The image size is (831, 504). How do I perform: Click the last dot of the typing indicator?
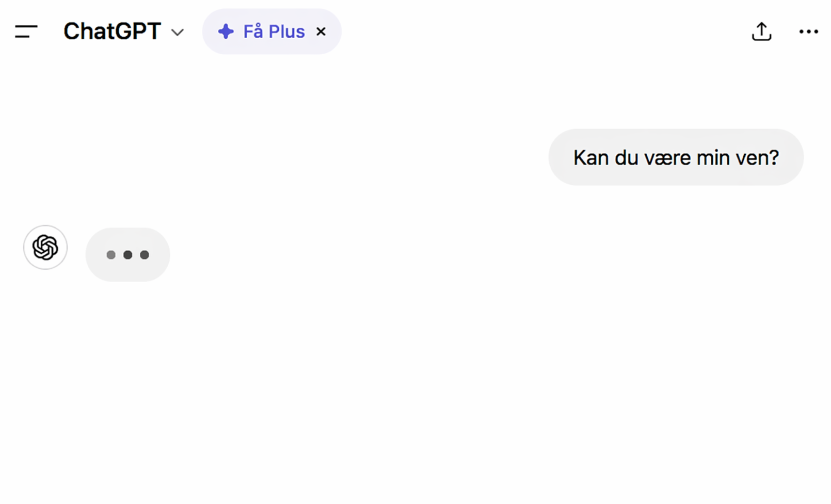tap(145, 255)
